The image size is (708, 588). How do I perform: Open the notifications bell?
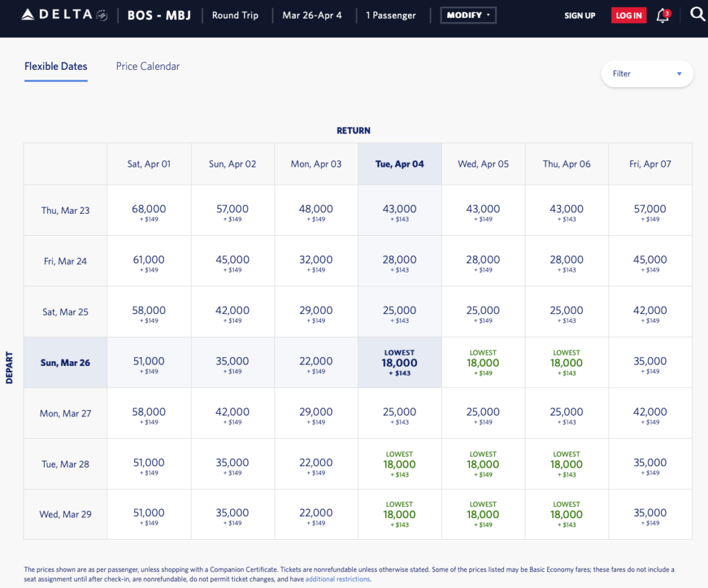662,16
